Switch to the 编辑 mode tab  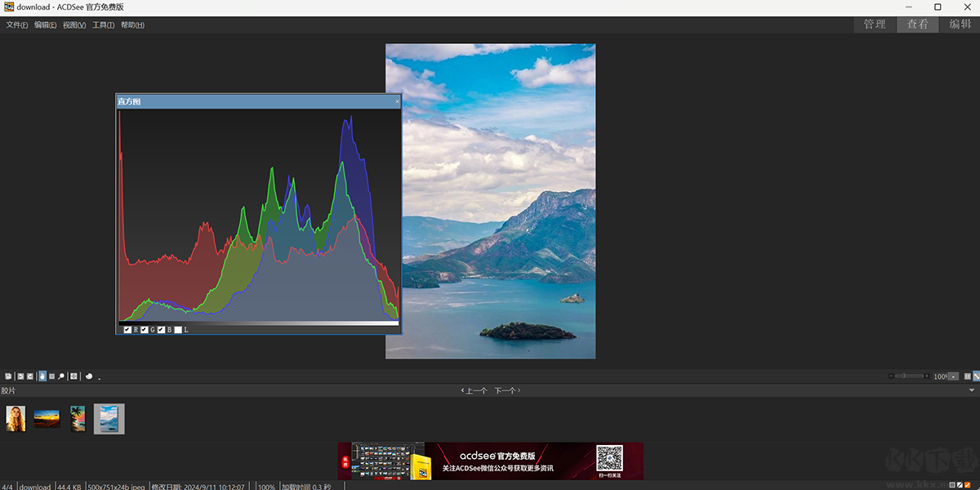[960, 24]
